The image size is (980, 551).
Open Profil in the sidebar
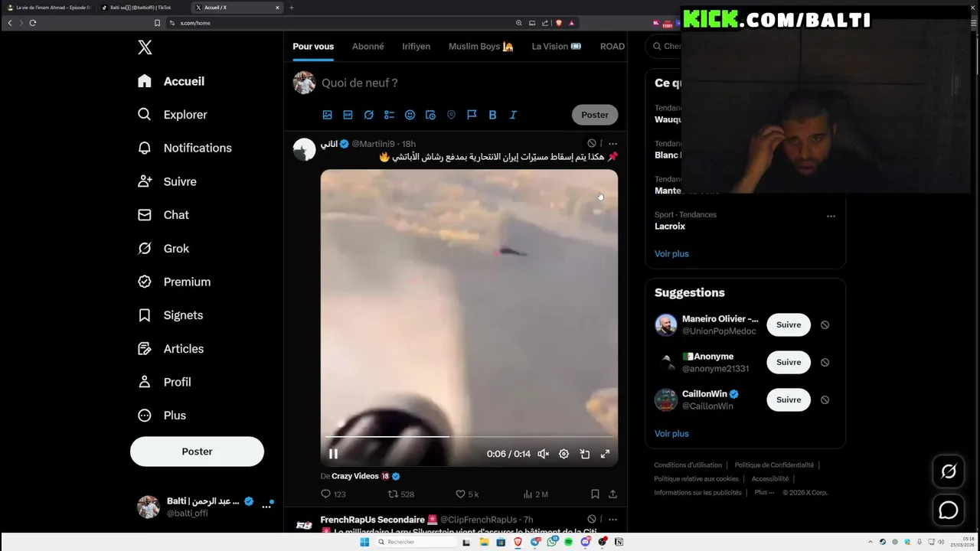pyautogui.click(x=165, y=382)
